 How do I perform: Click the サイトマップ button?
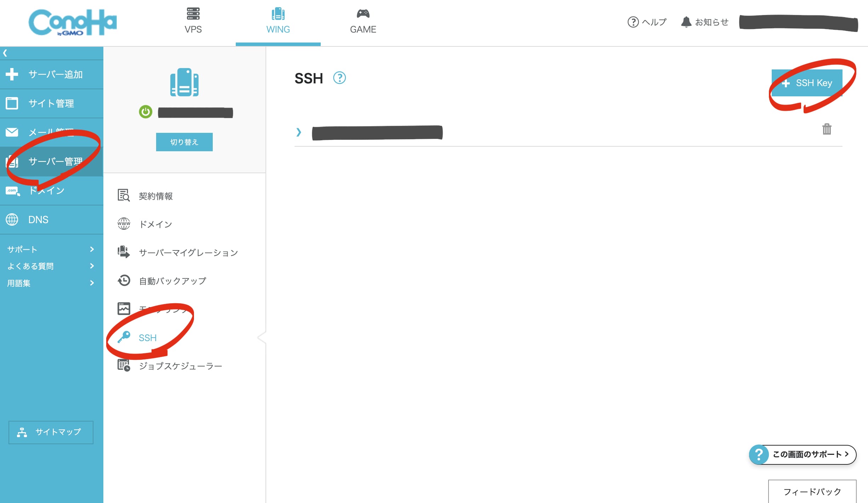51,432
